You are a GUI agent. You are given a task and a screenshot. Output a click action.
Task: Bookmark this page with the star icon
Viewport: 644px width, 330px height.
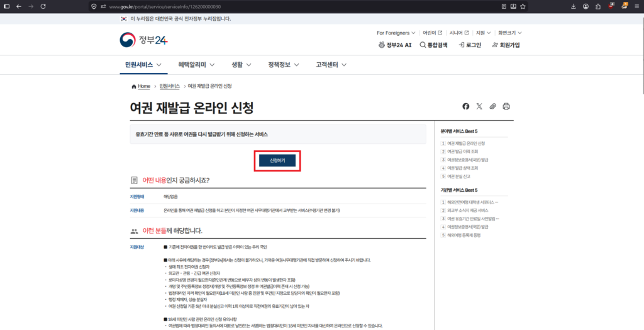(x=523, y=6)
